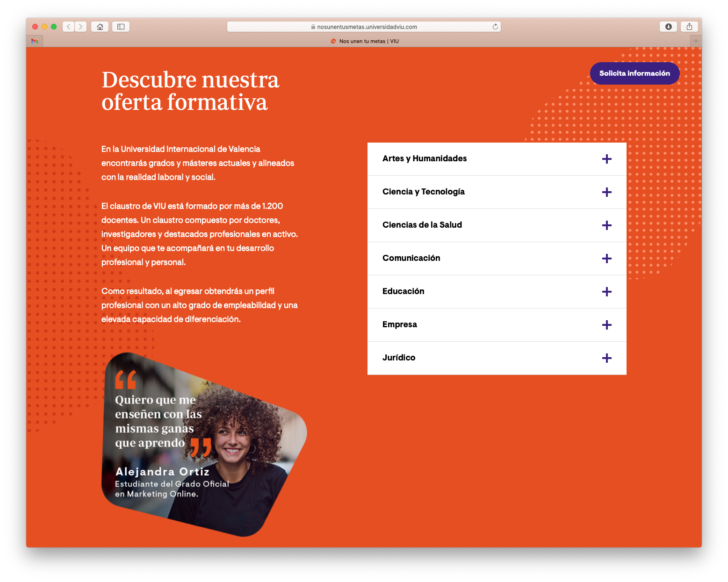Click the address bar URL field

[x=364, y=27]
